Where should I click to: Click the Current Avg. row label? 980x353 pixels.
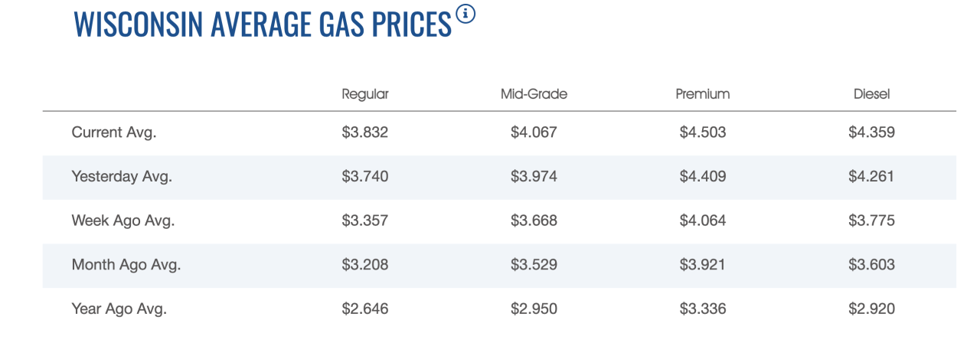tap(114, 132)
